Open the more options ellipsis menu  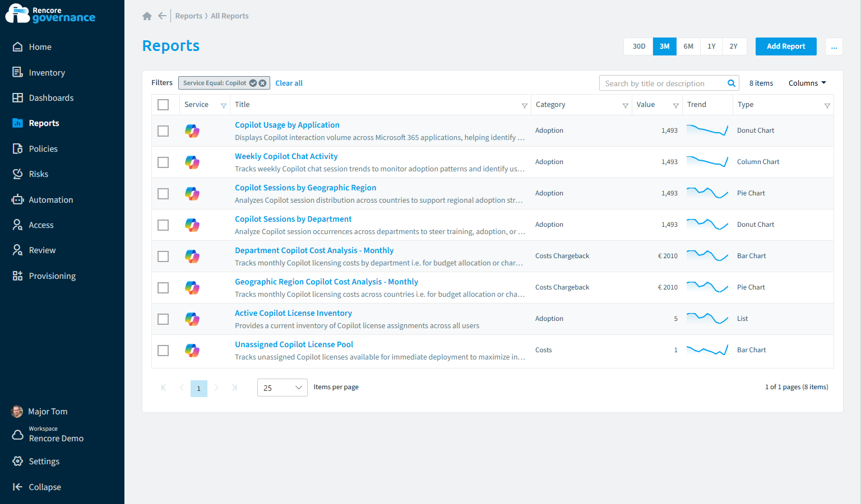point(834,46)
